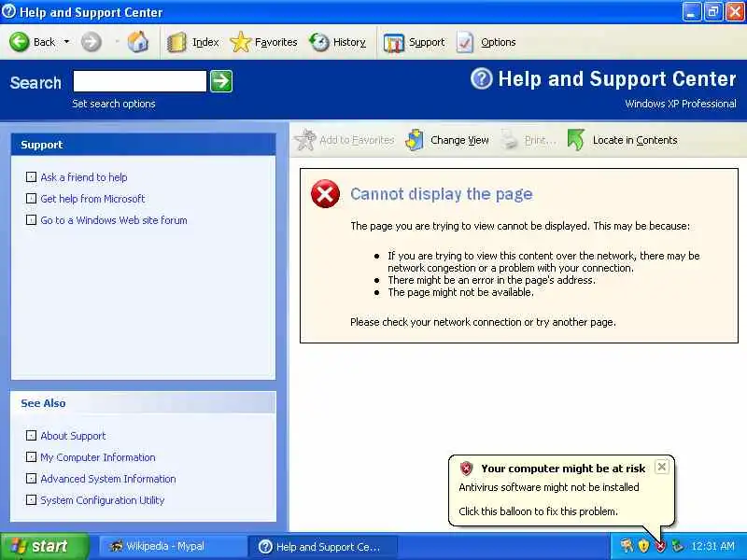
Task: Click the 12:31 AM clock
Action: pos(712,546)
